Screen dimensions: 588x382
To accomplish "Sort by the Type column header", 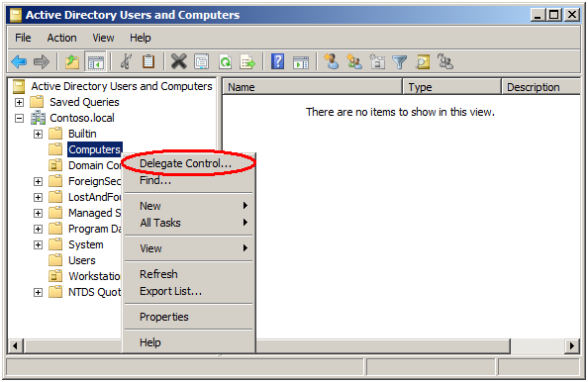I will (451, 87).
